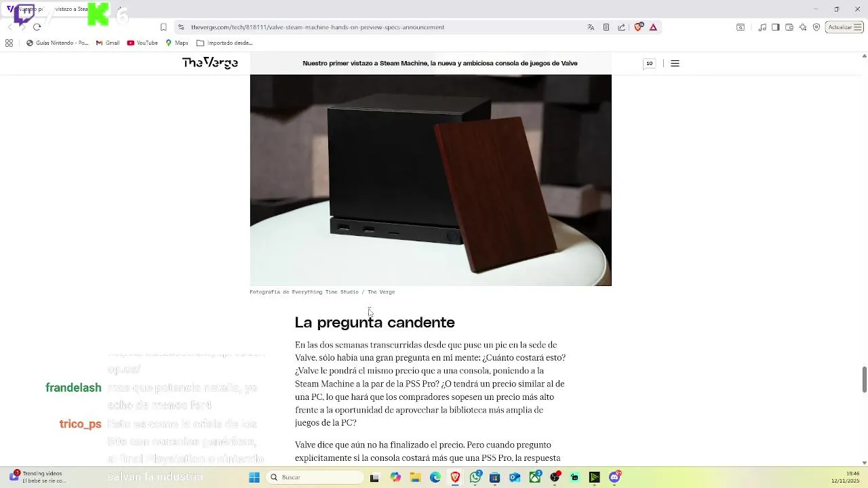Screen dimensions: 868x488
Task: Open the comments counter showing 10
Action: (x=649, y=63)
